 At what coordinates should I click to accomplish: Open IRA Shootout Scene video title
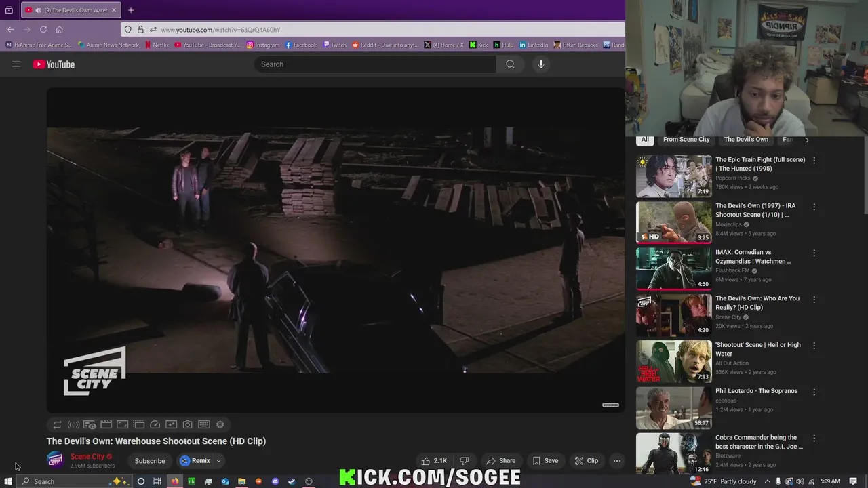(x=755, y=210)
